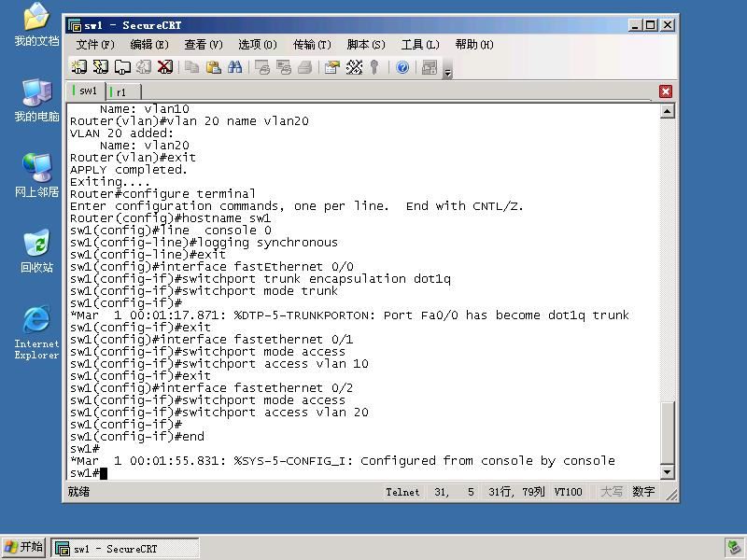Click the Connect toolbar icon
Image resolution: width=747 pixels, height=560 pixels.
click(x=79, y=67)
